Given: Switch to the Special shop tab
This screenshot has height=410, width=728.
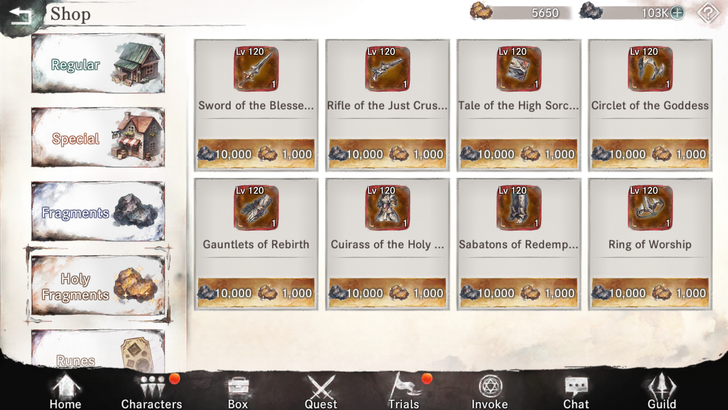Looking at the screenshot, I should point(98,137).
